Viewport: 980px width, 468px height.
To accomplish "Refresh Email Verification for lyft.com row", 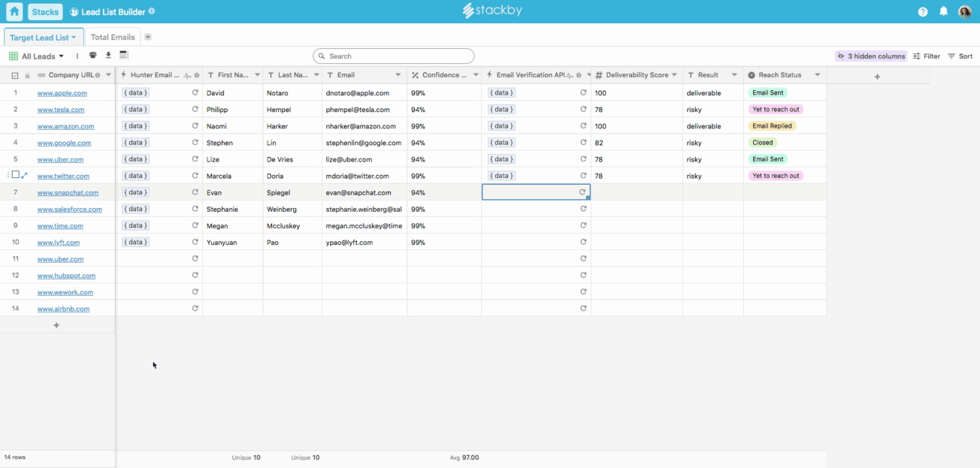I will [x=583, y=242].
